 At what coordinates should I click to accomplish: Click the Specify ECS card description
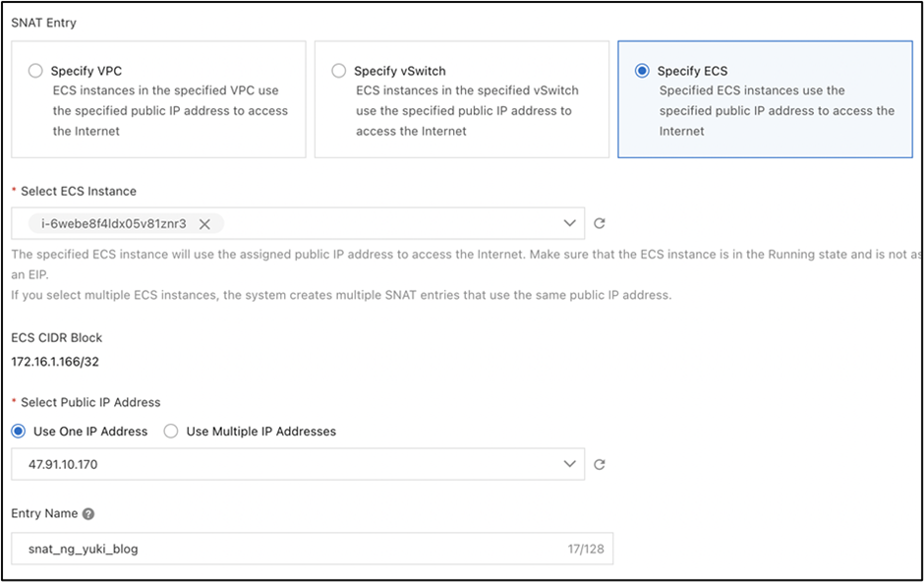(x=777, y=110)
